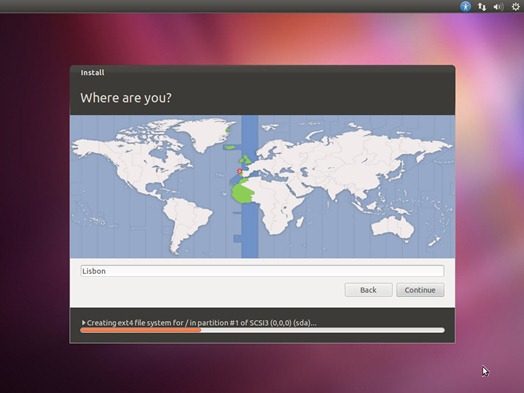Click the Continue button
This screenshot has height=393, width=524.
[x=420, y=290]
